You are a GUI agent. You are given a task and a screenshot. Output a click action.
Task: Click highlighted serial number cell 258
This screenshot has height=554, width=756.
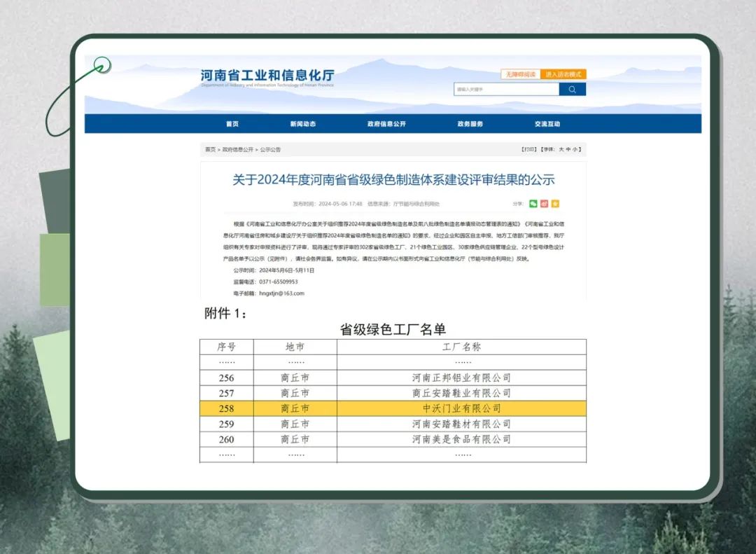[227, 409]
